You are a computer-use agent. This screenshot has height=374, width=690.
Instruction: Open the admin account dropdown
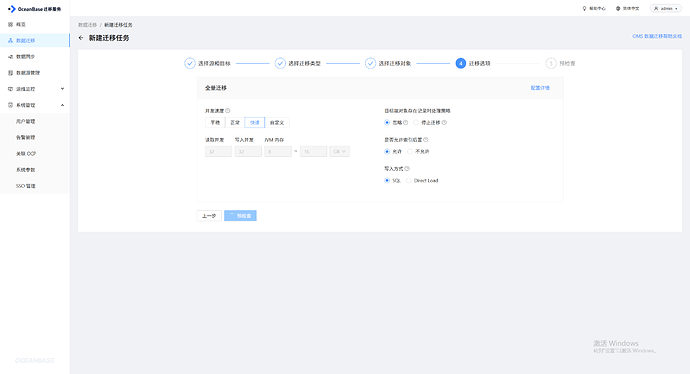point(666,8)
